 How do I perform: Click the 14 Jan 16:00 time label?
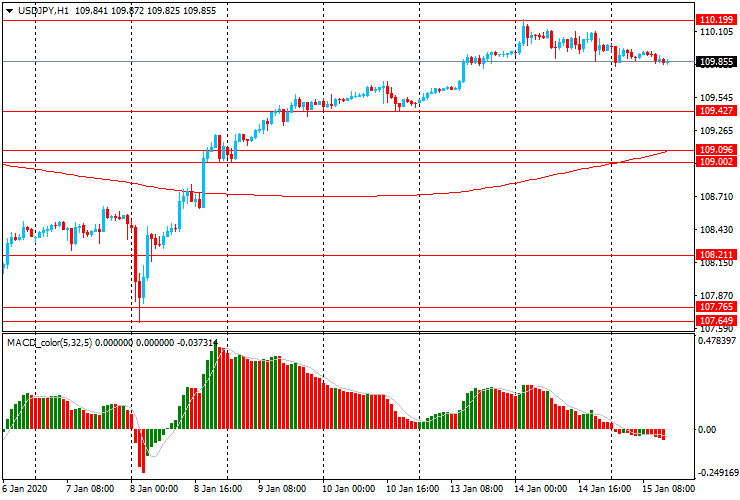pos(605,489)
